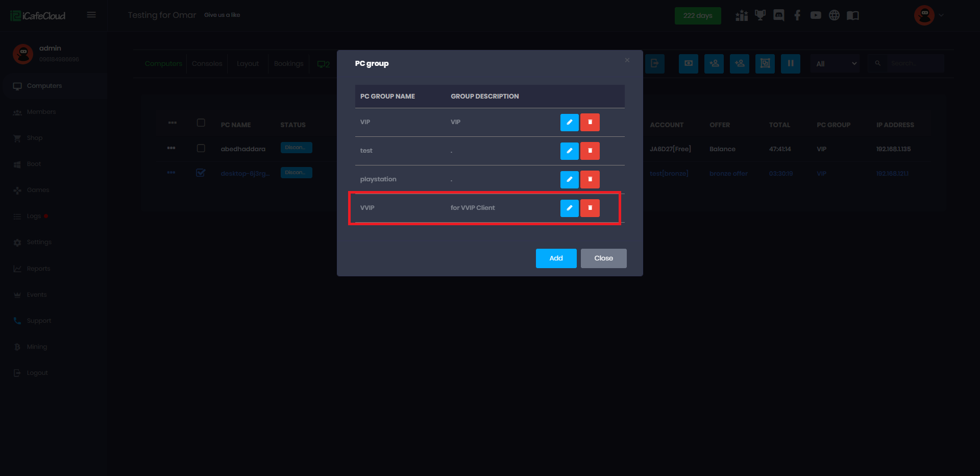Open three-dot menu for abedhaddara row
The height and width of the screenshot is (476, 980).
click(x=171, y=148)
